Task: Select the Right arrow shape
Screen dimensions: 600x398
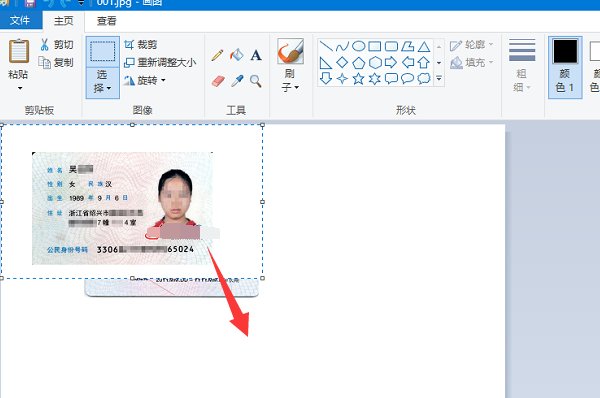Action: click(391, 62)
